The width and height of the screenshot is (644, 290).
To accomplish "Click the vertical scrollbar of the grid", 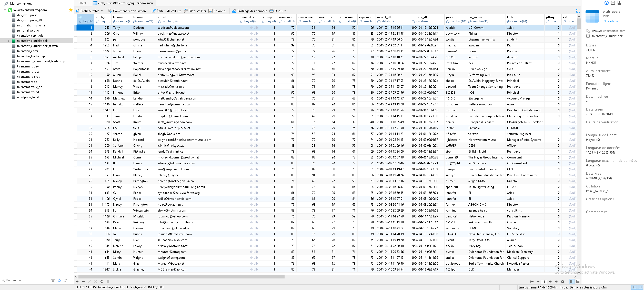I will [579, 23].
